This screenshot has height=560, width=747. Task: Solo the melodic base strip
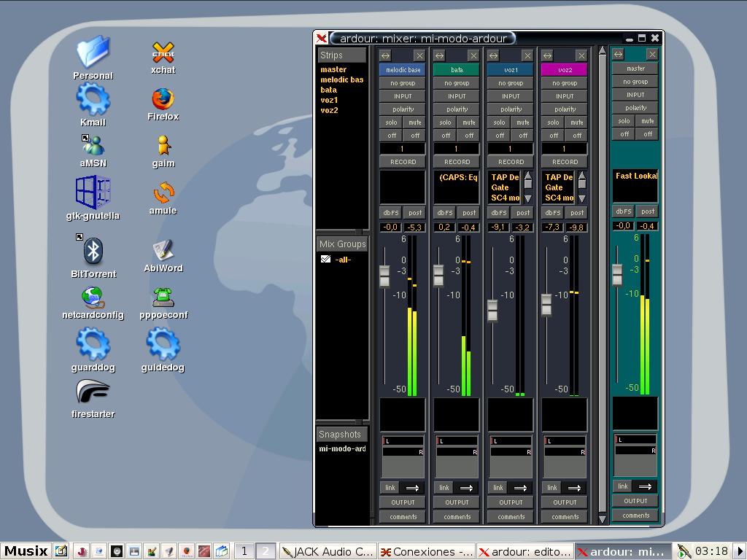[x=392, y=122]
